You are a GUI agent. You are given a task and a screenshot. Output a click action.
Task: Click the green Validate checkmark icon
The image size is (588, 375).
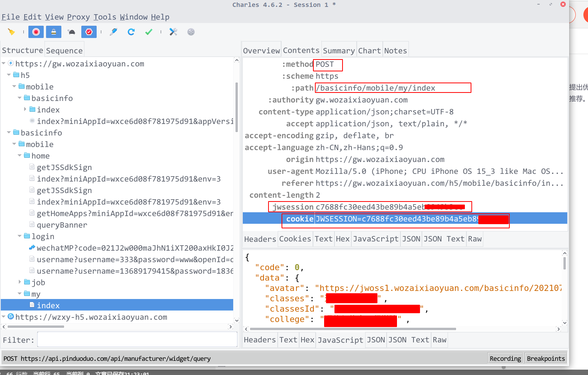tap(149, 32)
